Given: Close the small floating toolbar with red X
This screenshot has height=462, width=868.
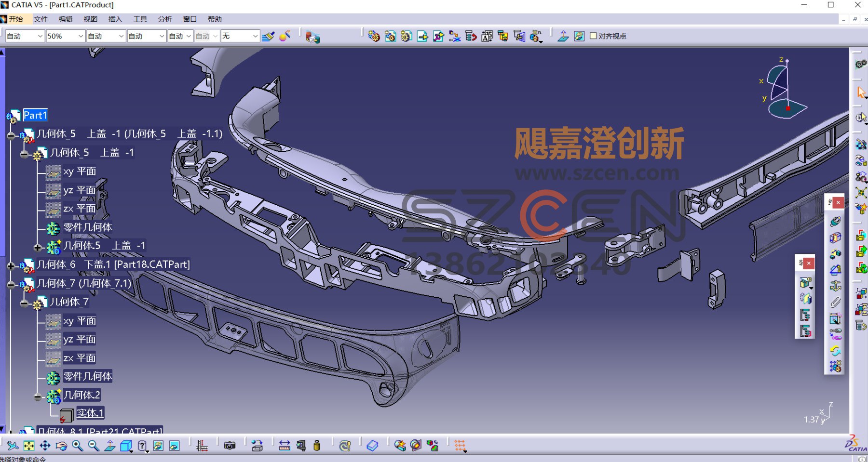Looking at the screenshot, I should click(x=809, y=263).
